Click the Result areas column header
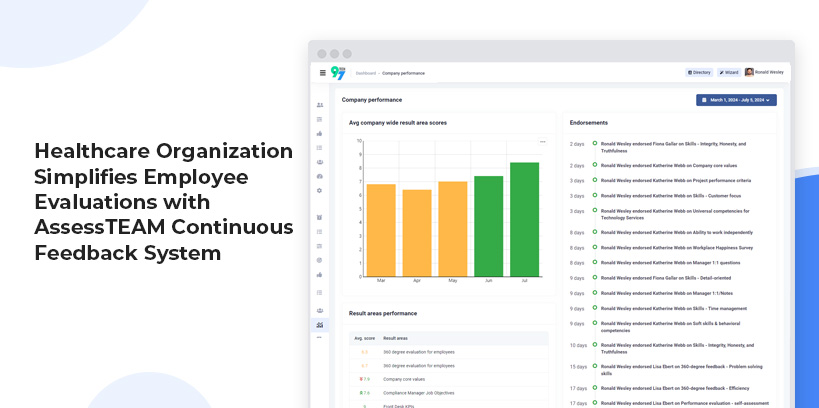This screenshot has width=819, height=408. (395, 339)
